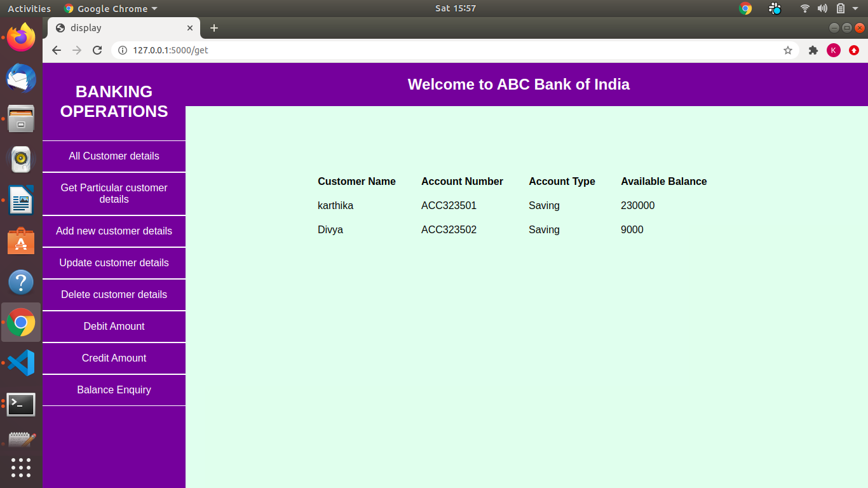Open Firefox from the Ubuntu dock
Viewport: 868px width, 488px height.
click(x=21, y=37)
